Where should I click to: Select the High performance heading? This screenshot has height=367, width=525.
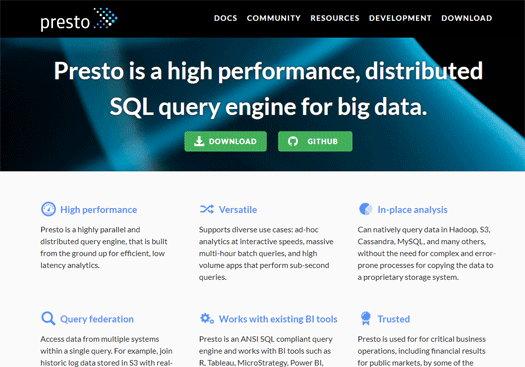[x=98, y=210]
